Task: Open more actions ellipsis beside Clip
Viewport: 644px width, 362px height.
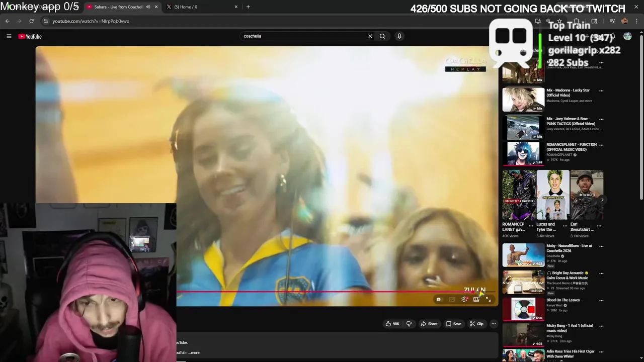Action: point(494,324)
